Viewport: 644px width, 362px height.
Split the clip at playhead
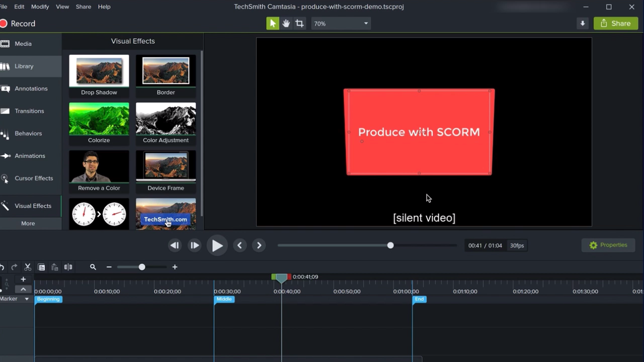coord(68,267)
